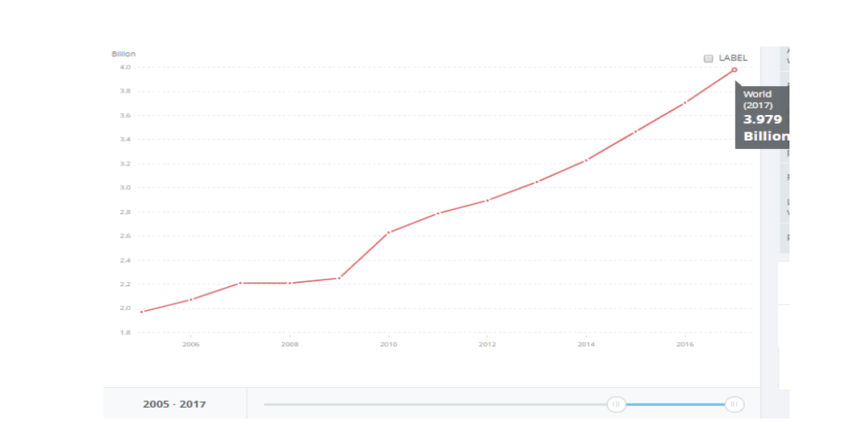The height and width of the screenshot is (435, 868).
Task: Click the left handle of the year range slider
Action: coord(616,404)
